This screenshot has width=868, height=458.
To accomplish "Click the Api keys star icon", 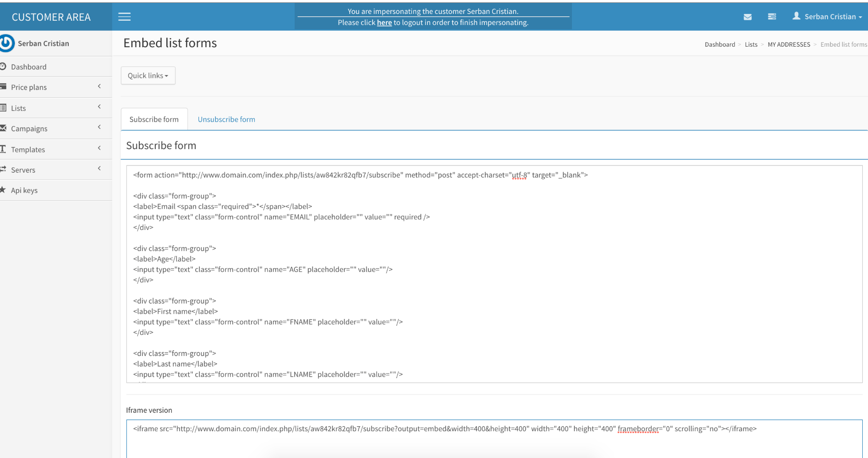I will [x=3, y=190].
